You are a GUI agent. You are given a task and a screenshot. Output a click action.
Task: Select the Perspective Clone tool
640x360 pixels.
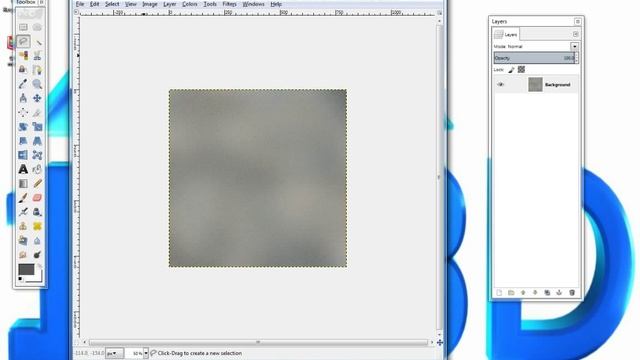tap(23, 240)
